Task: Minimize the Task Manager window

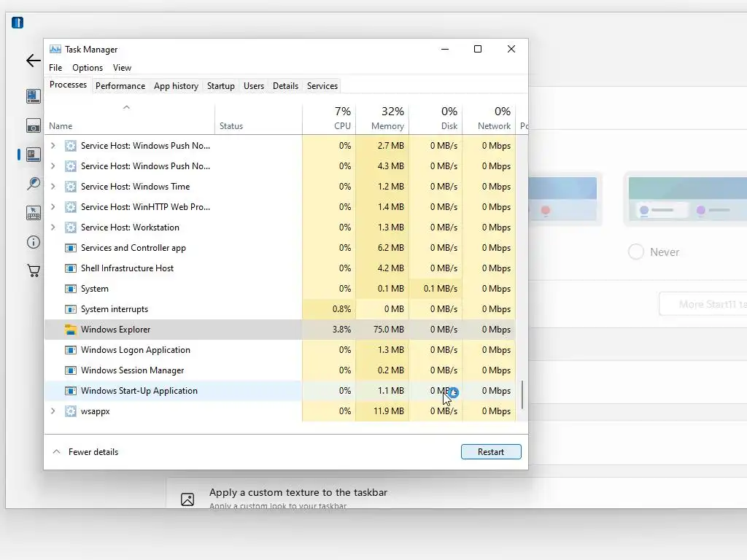Action: pyautogui.click(x=445, y=49)
